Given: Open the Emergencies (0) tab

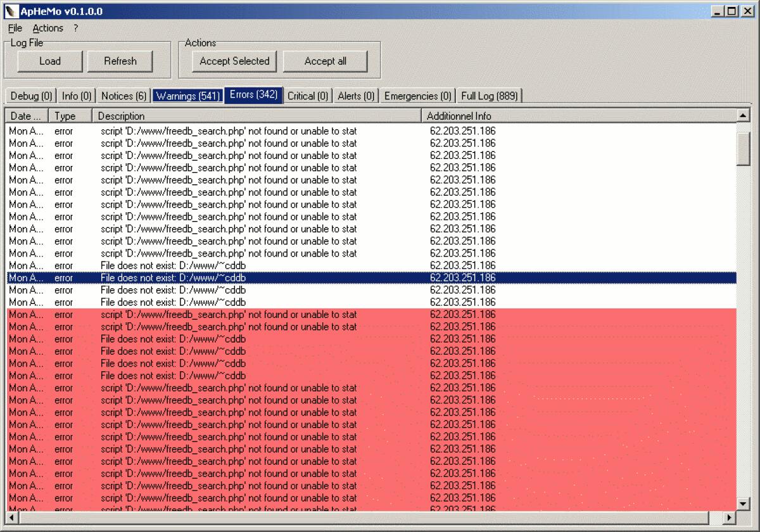Looking at the screenshot, I should [417, 96].
